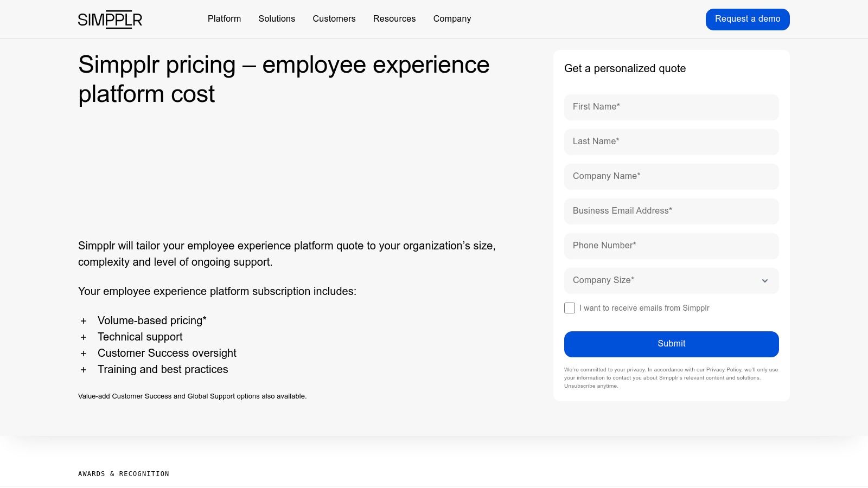
Task: Click the Simpplr logo
Action: [x=110, y=20]
